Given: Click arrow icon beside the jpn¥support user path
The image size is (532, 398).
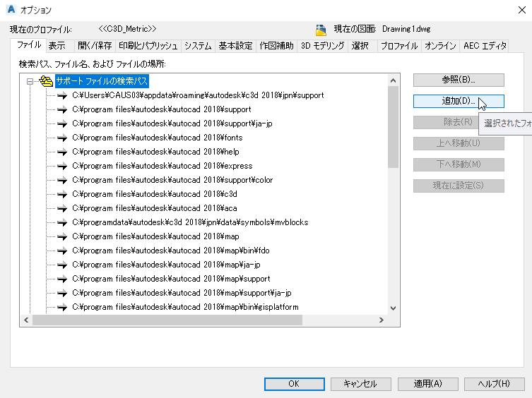Looking at the screenshot, I should pos(62,95).
